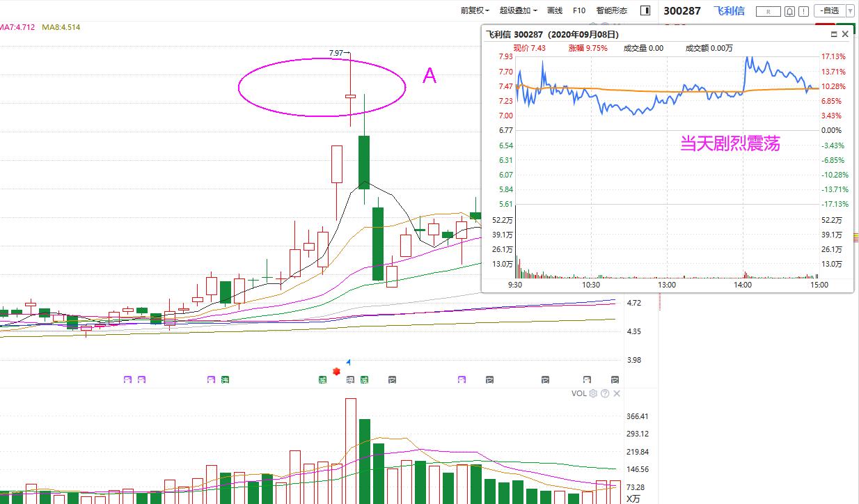Click the 4.72 price axis value
The image size is (859, 504).
pyautogui.click(x=634, y=303)
